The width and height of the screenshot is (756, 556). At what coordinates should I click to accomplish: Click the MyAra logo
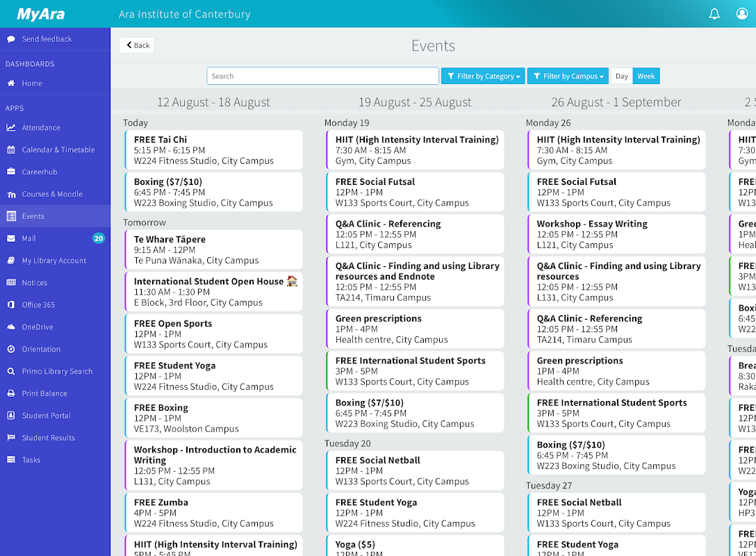41,14
